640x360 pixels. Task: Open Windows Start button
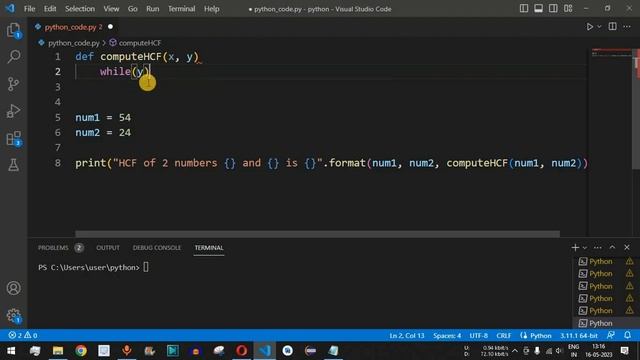coord(11,351)
